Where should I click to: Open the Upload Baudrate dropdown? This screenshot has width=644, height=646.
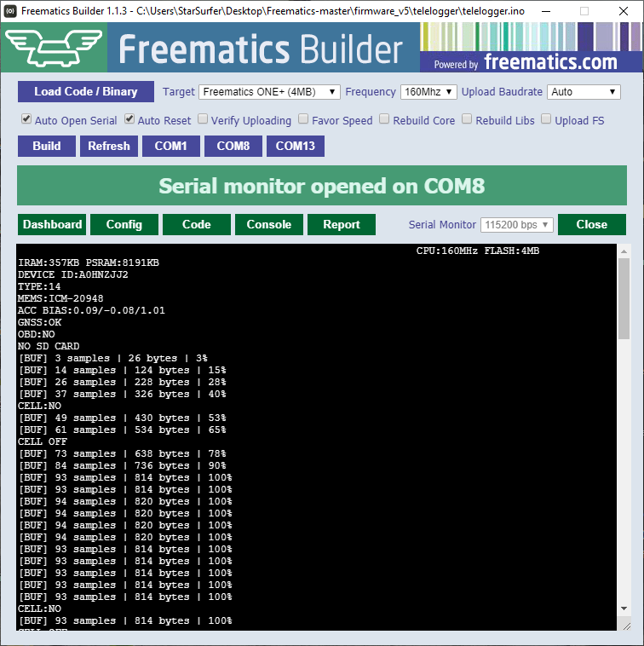click(x=584, y=92)
